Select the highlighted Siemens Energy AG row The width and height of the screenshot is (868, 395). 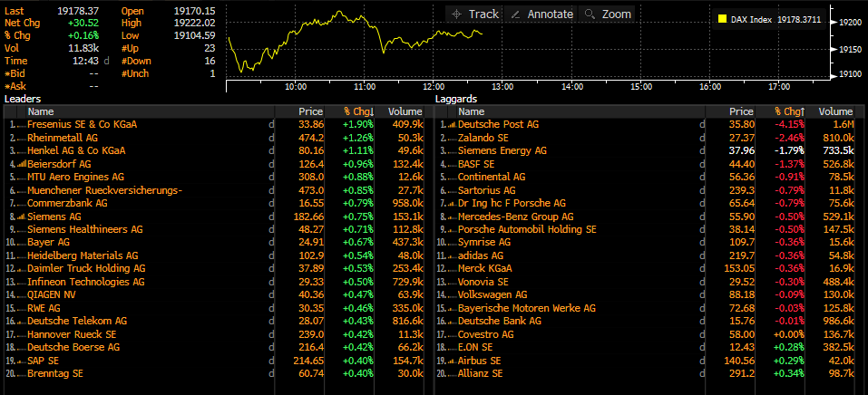point(502,150)
